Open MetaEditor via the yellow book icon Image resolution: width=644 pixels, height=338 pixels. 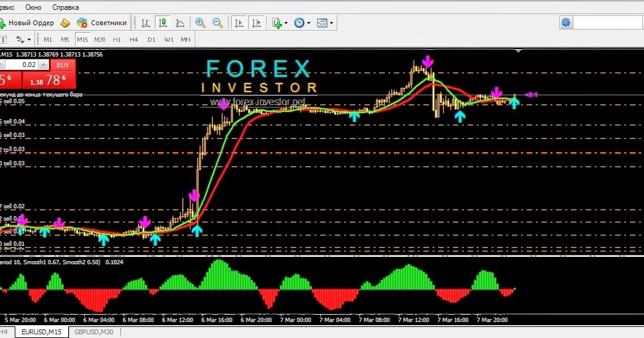pos(65,23)
